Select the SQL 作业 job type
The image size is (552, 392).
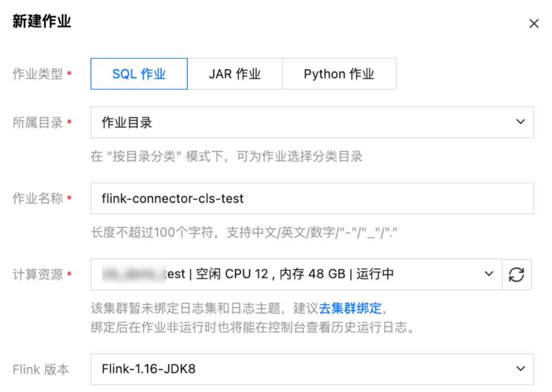139,74
